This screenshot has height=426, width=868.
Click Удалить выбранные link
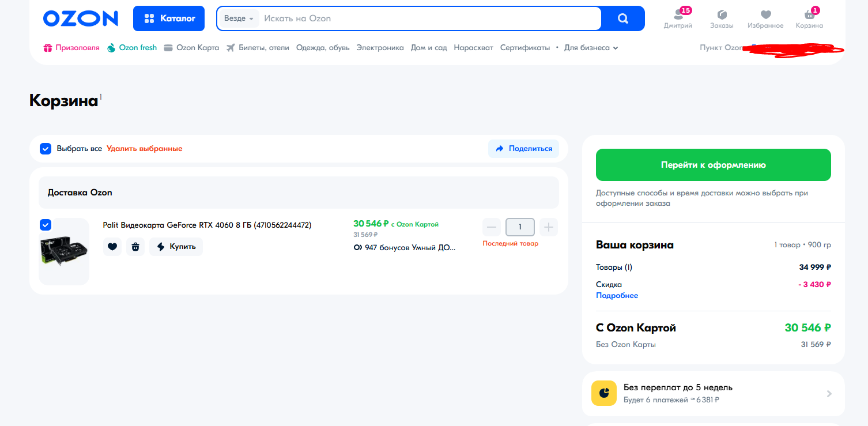pyautogui.click(x=144, y=149)
